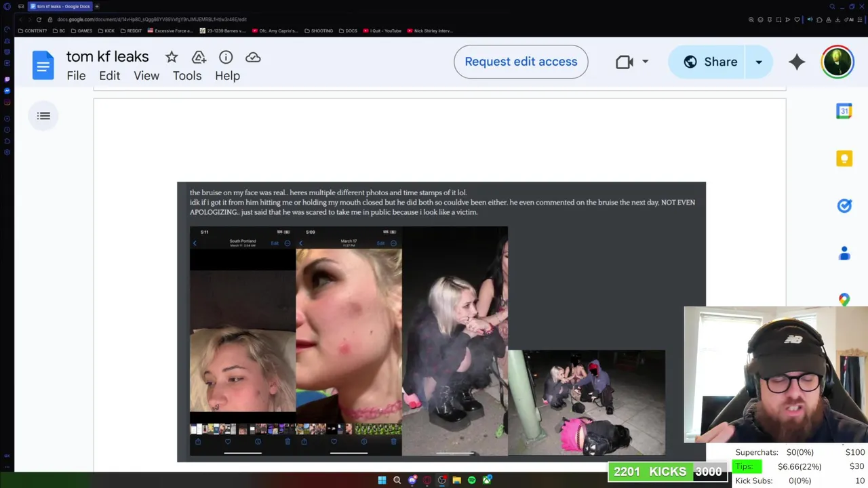Reload the page in the browser
868x488 pixels.
(39, 20)
